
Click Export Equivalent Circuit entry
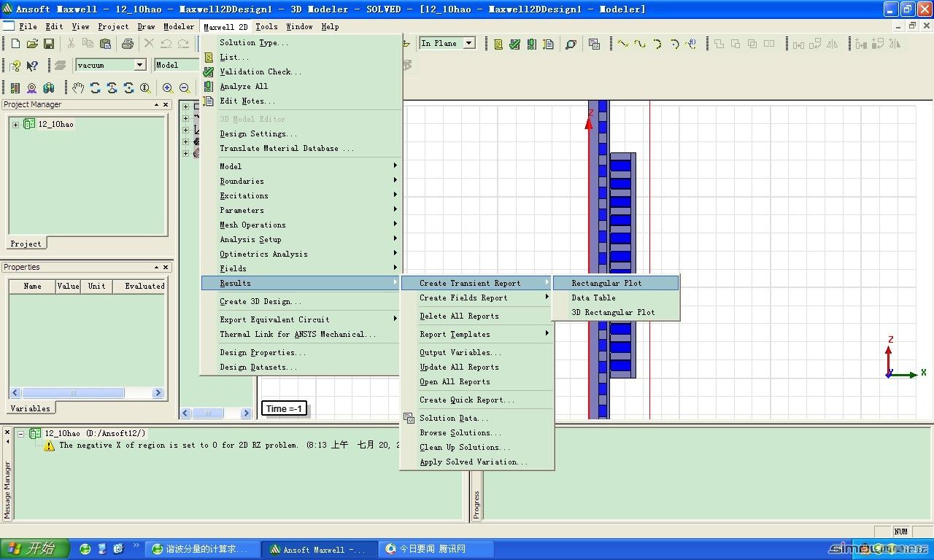[301, 319]
